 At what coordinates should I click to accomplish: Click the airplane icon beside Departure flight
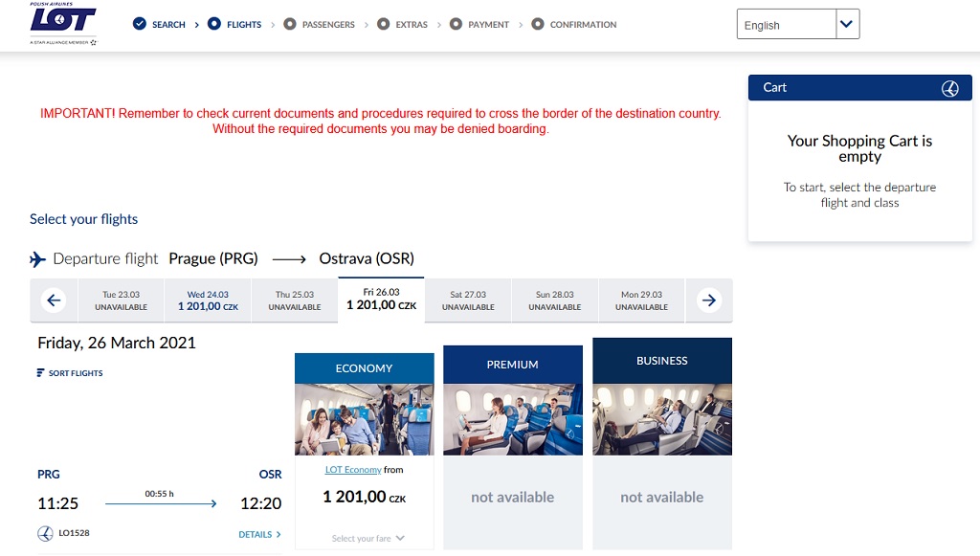point(37,258)
